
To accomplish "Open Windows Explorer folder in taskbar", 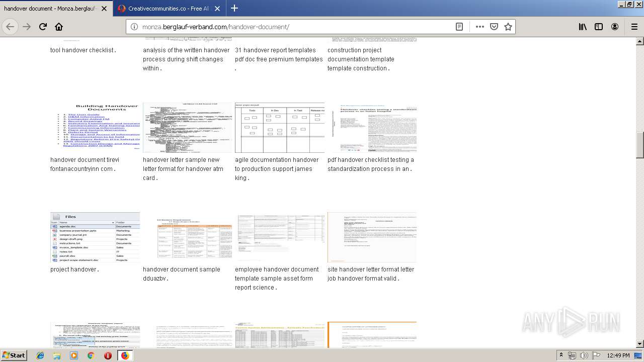I will 57,355.
